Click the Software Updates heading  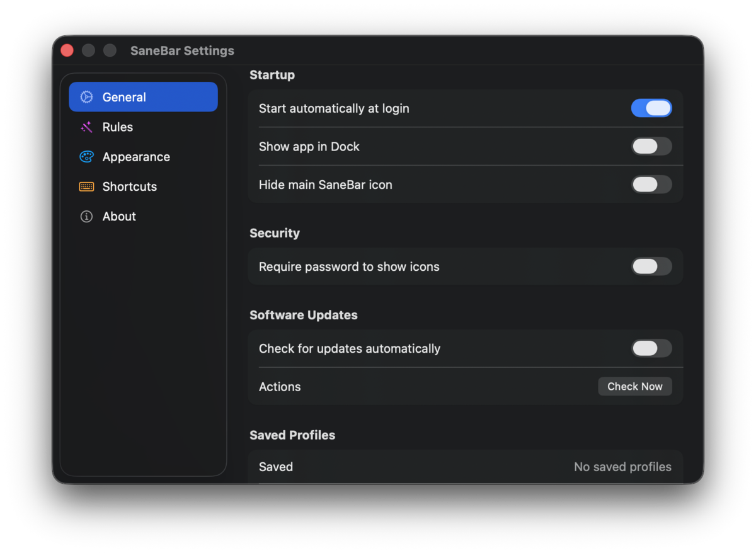point(304,315)
